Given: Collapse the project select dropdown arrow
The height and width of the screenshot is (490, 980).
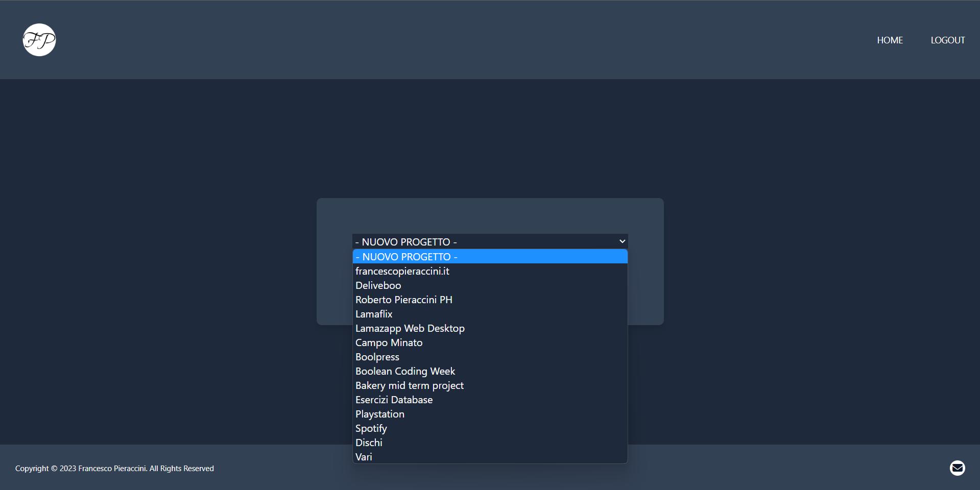Looking at the screenshot, I should tap(622, 241).
